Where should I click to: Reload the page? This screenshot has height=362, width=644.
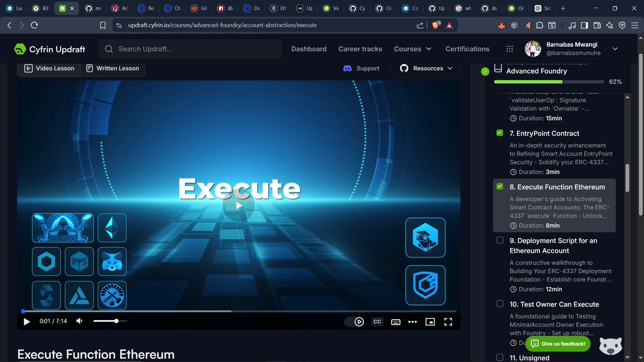pyautogui.click(x=34, y=25)
